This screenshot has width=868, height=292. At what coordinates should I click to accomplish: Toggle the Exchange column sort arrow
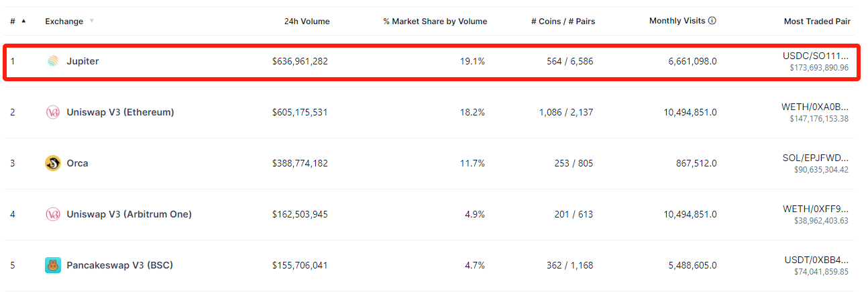tap(91, 21)
